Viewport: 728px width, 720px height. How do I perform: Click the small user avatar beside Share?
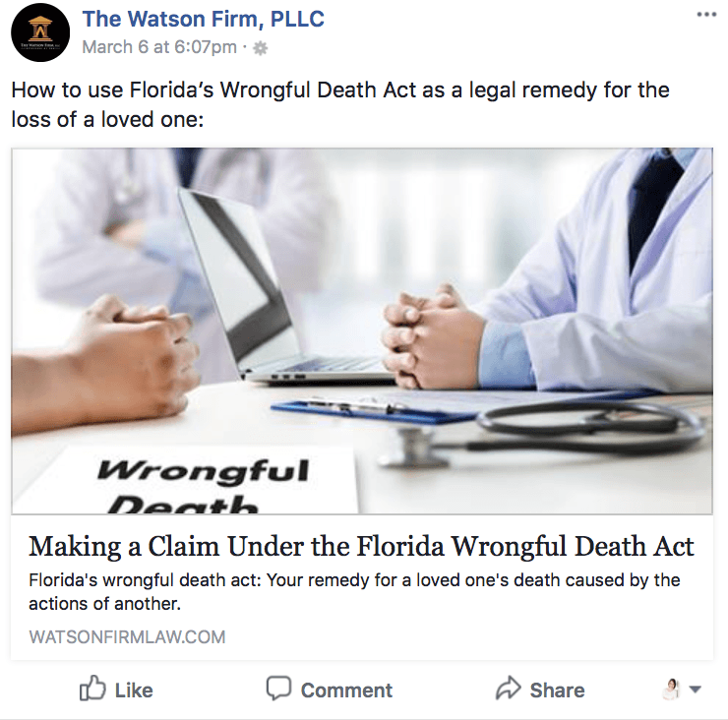pos(671,689)
